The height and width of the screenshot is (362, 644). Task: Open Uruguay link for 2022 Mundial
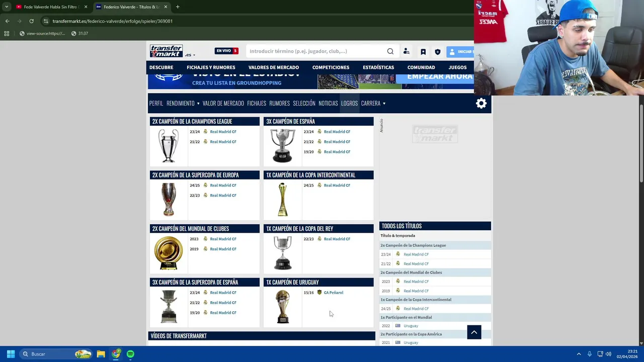(411, 326)
